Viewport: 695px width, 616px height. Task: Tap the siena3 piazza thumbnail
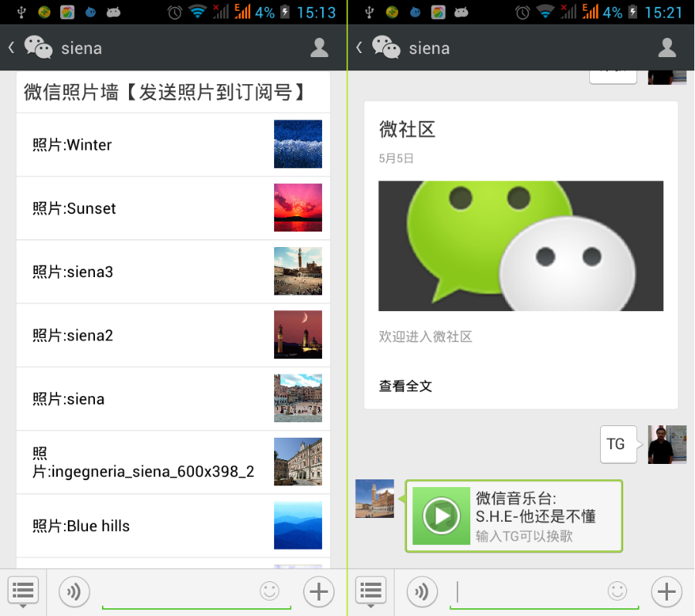pos(298,271)
